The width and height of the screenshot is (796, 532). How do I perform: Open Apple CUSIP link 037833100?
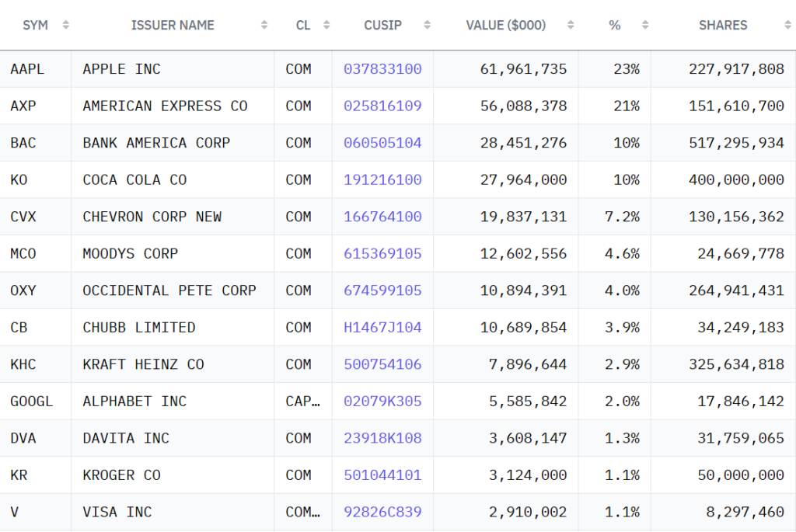[382, 69]
